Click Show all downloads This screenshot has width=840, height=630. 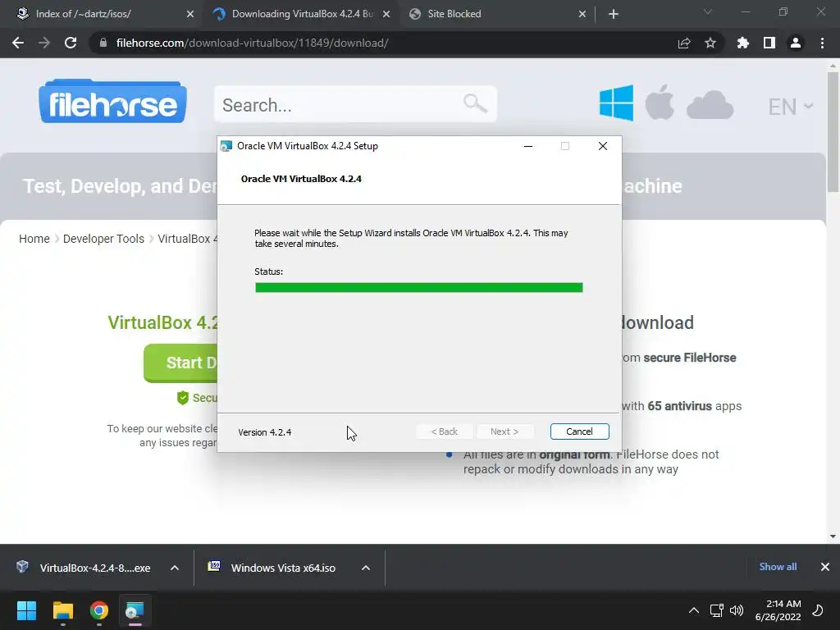778,567
